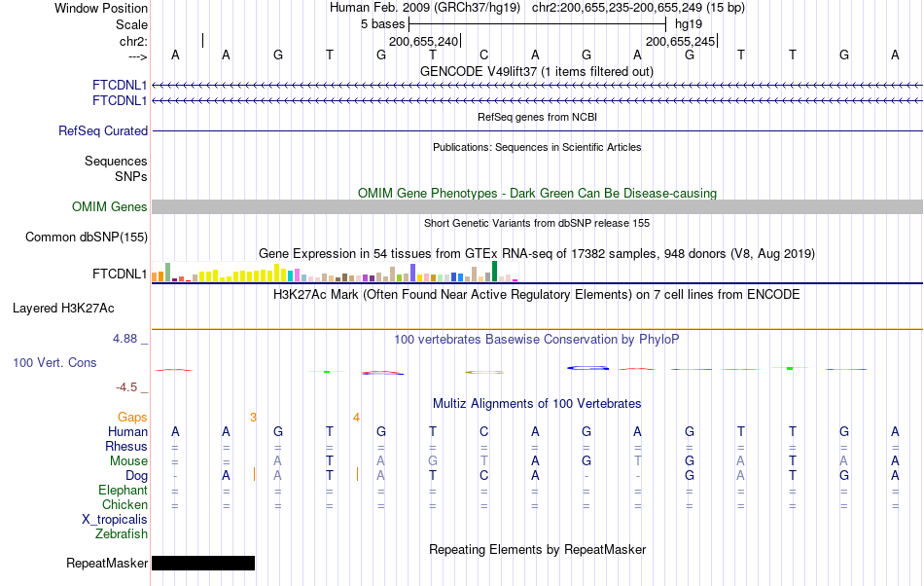
Task: Click the Gaps row label
Action: tap(132, 417)
